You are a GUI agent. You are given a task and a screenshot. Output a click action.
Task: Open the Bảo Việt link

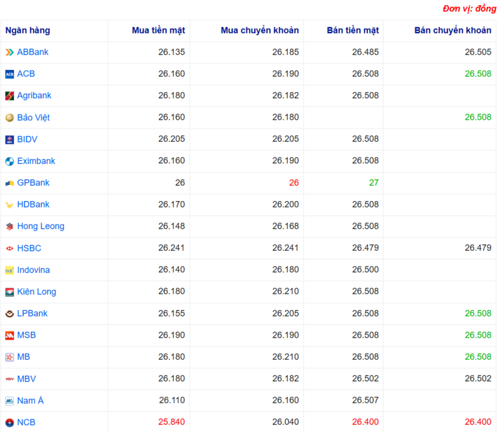33,118
